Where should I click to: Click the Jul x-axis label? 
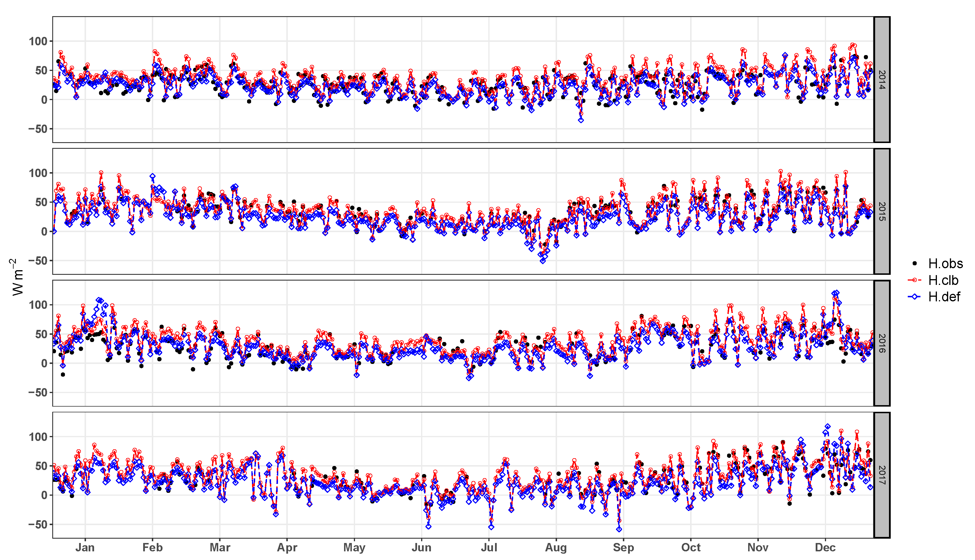[x=489, y=547]
